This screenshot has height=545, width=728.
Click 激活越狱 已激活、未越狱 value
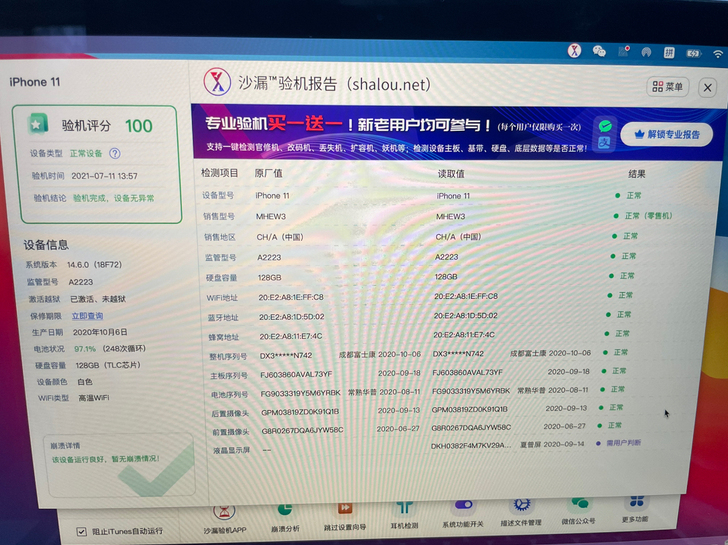pos(98,299)
